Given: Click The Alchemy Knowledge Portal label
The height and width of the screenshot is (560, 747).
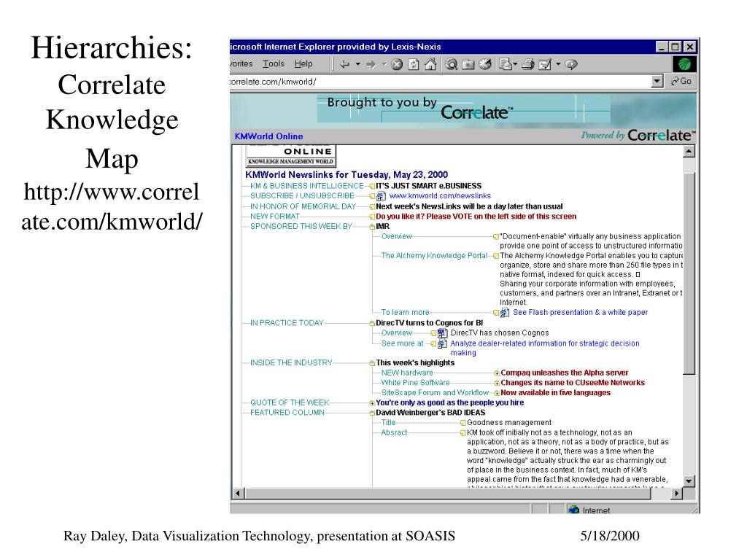Looking at the screenshot, I should click(x=434, y=256).
